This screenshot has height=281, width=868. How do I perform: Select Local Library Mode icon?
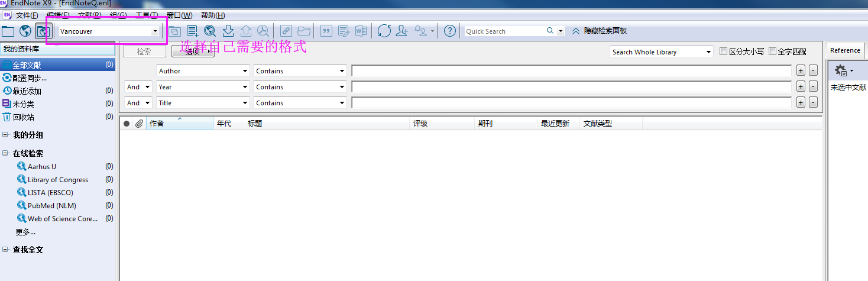point(8,31)
